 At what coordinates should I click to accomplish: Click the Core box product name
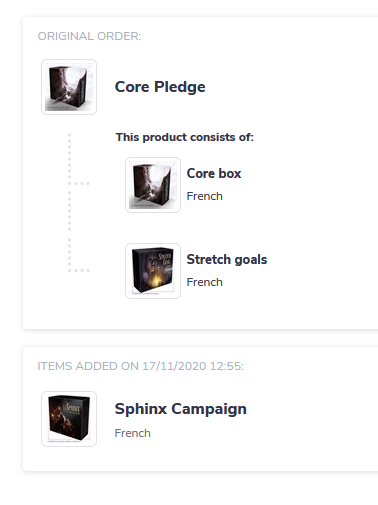(x=214, y=173)
